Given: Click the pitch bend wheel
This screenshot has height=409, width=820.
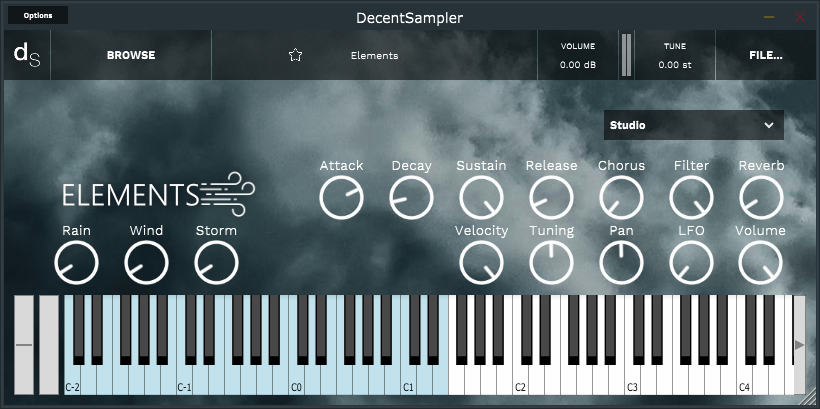Looking at the screenshot, I should coord(24,345).
